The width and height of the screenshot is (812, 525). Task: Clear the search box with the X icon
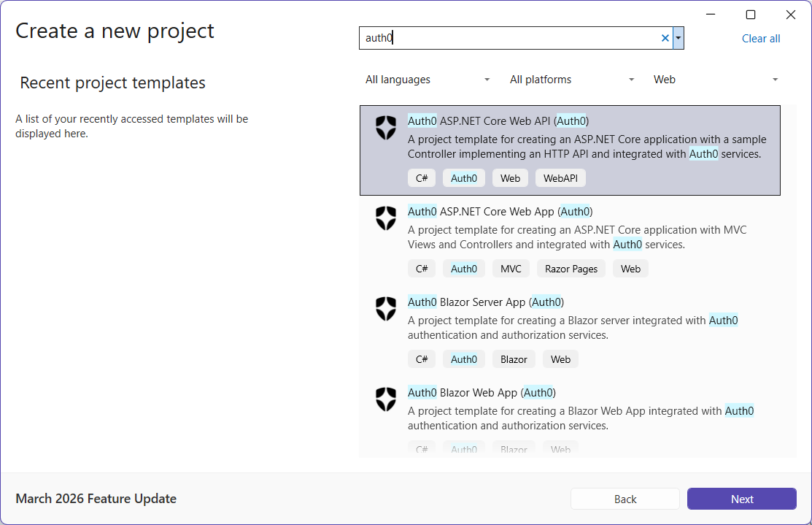(665, 38)
